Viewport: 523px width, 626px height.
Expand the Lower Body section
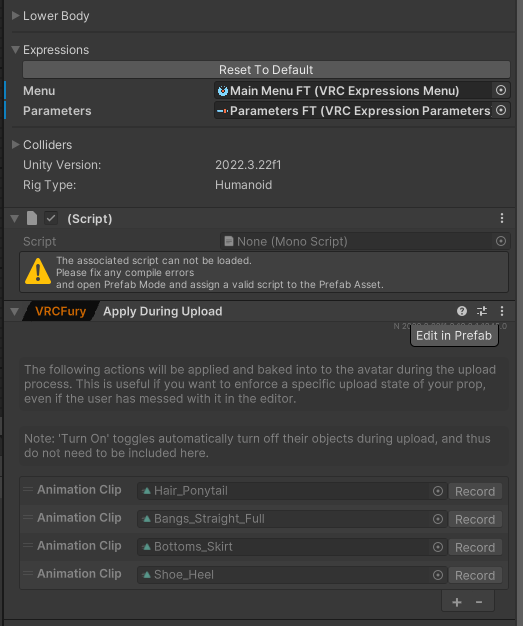[x=16, y=16]
